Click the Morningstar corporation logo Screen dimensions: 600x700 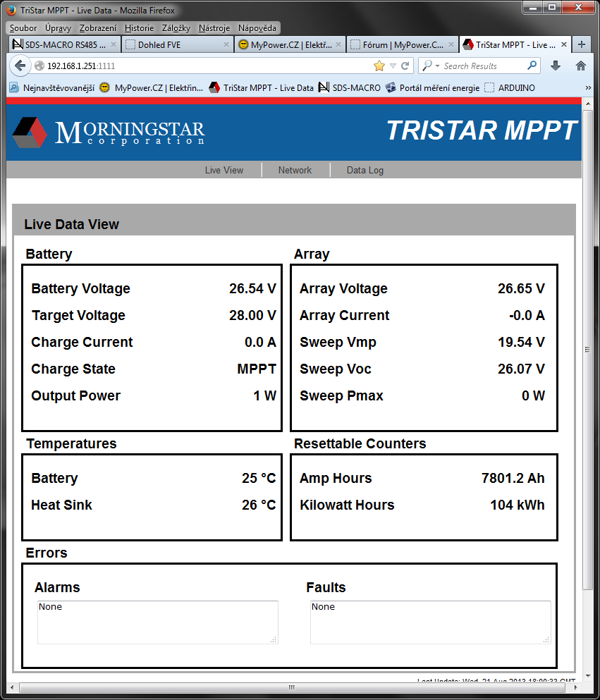point(109,132)
